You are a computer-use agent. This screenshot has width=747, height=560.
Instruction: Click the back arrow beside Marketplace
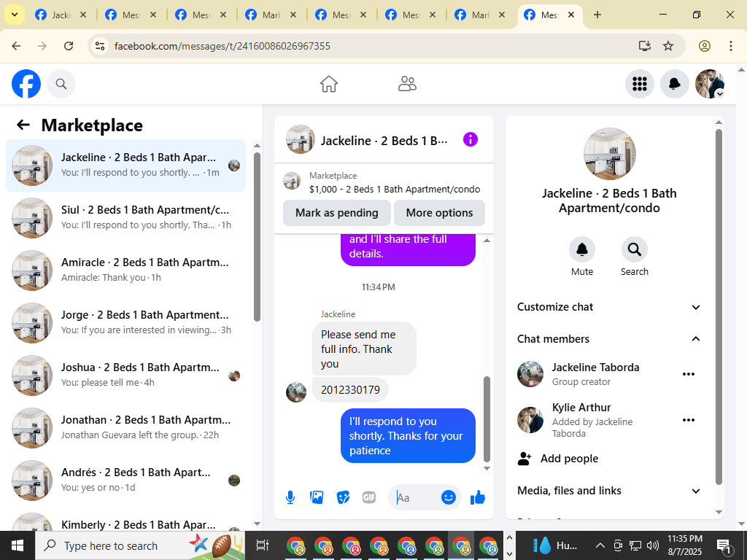point(23,125)
